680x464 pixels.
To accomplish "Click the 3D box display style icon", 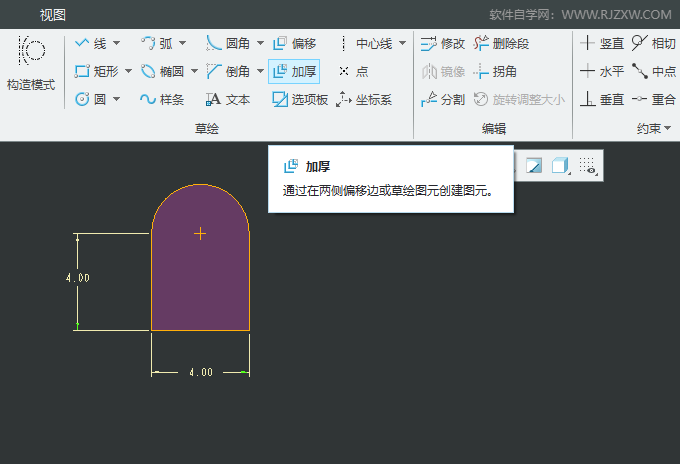I will [560, 166].
